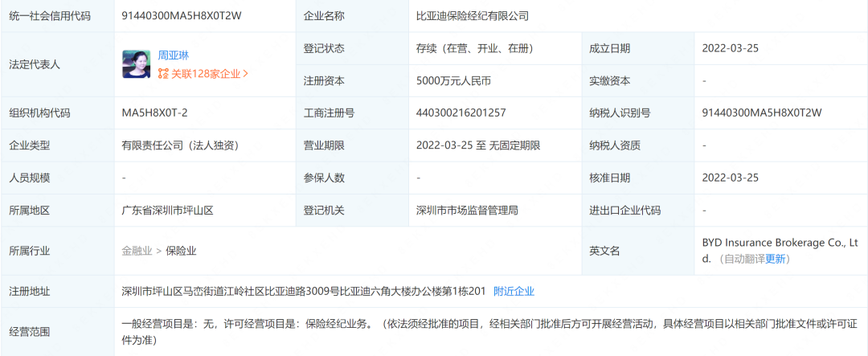Viewport: 868px width, 356px height.
Task: Click 更新 to refresh the English name
Action: 775,259
